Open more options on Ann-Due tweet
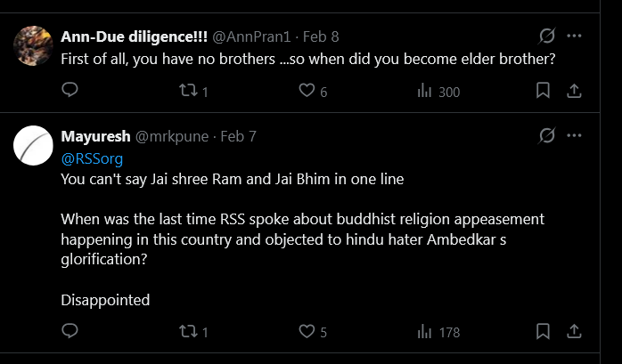This screenshot has width=622, height=364. coord(575,36)
